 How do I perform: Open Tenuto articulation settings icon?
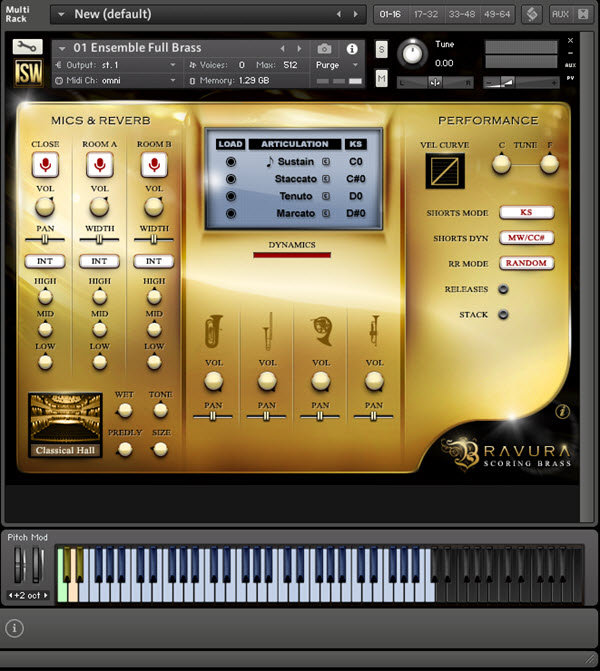click(x=326, y=196)
